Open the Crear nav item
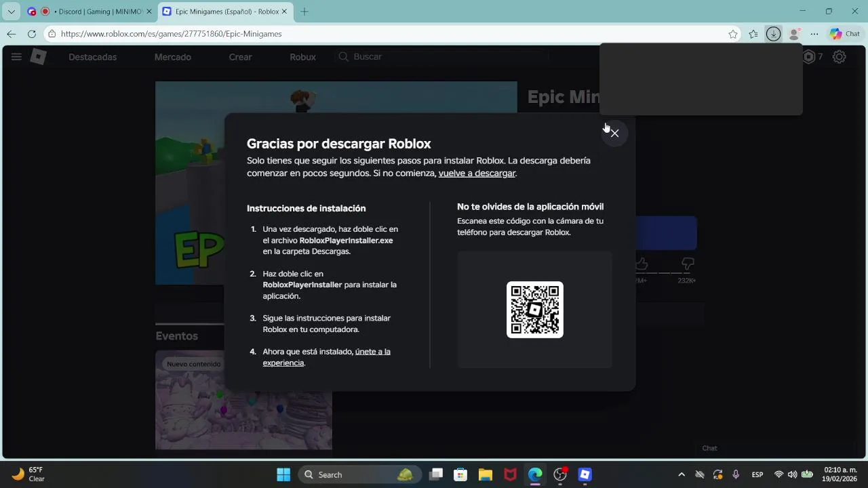The height and width of the screenshot is (488, 868). coord(240,57)
